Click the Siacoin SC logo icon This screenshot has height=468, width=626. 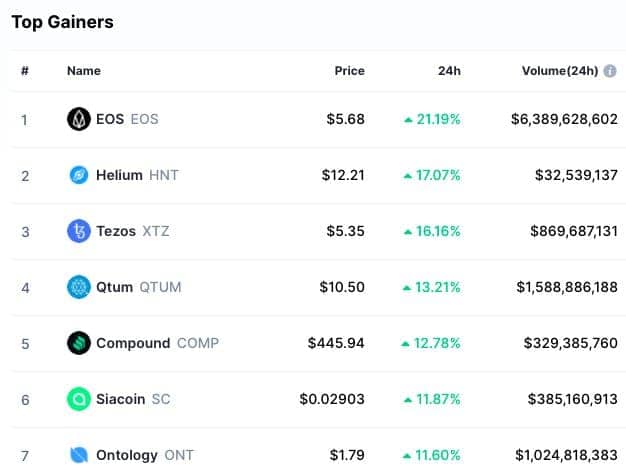79,399
